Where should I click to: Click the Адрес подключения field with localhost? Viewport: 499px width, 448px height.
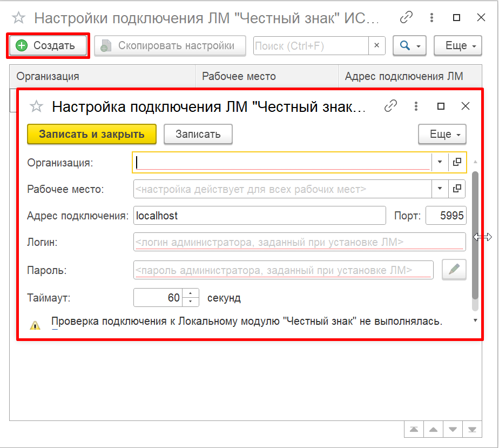tap(260, 216)
